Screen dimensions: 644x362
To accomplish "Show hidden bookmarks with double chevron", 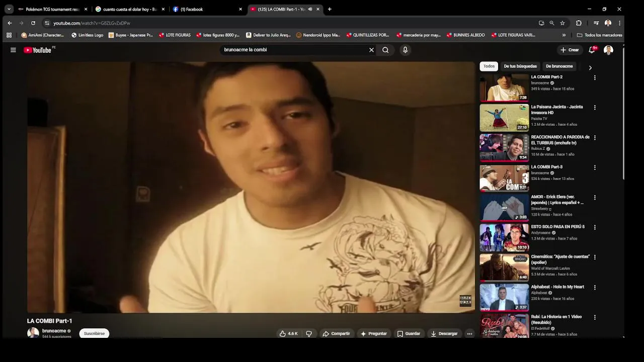I will point(564,35).
